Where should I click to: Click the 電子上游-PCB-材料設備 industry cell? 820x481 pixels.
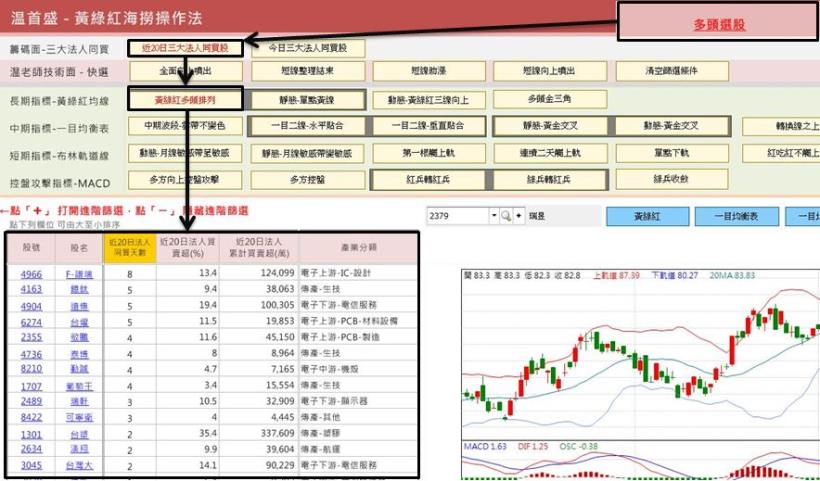click(x=358, y=321)
